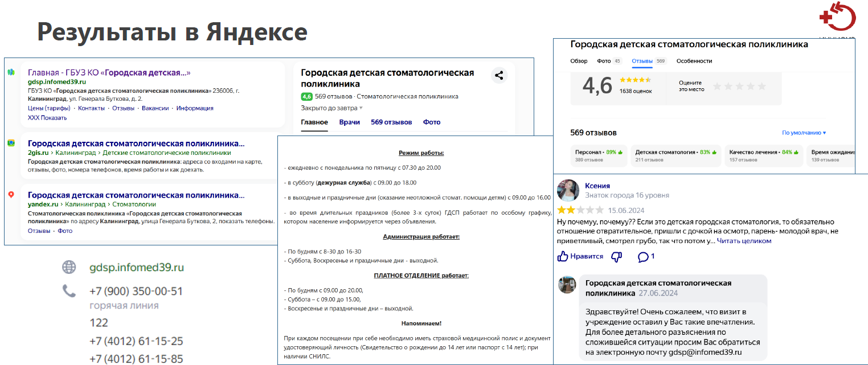Click the red map pin favicon of the yandex.ru result
This screenshot has height=365, width=868.
point(11,195)
